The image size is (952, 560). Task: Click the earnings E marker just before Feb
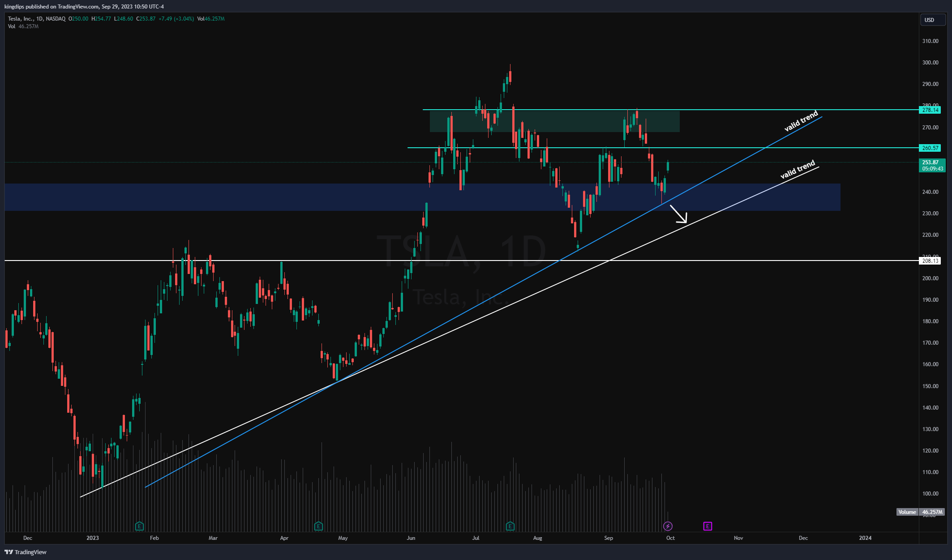pos(139,526)
